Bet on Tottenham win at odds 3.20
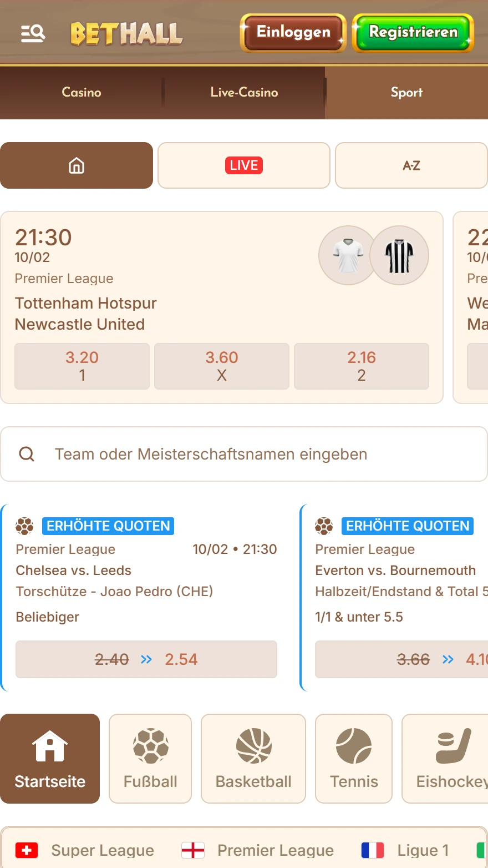The height and width of the screenshot is (868, 488). click(x=82, y=366)
